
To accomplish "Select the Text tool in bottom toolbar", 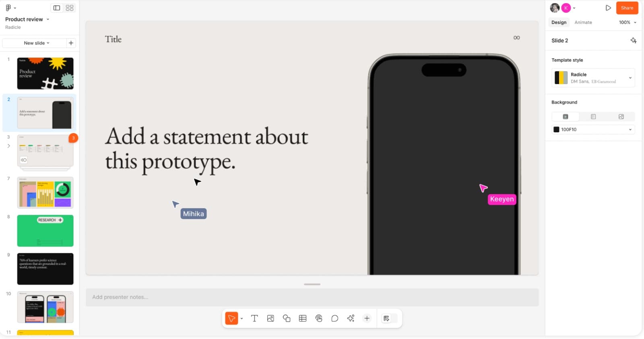I will [x=254, y=318].
